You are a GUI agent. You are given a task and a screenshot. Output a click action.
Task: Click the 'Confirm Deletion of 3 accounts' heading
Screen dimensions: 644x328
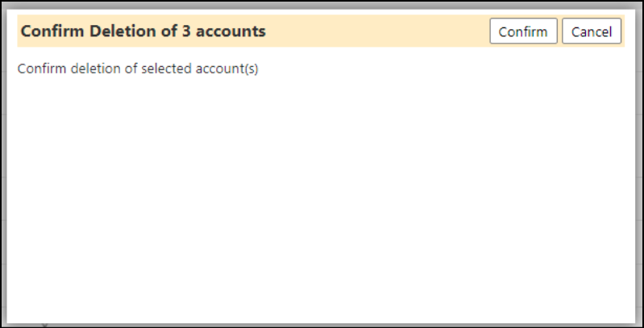pyautogui.click(x=143, y=31)
